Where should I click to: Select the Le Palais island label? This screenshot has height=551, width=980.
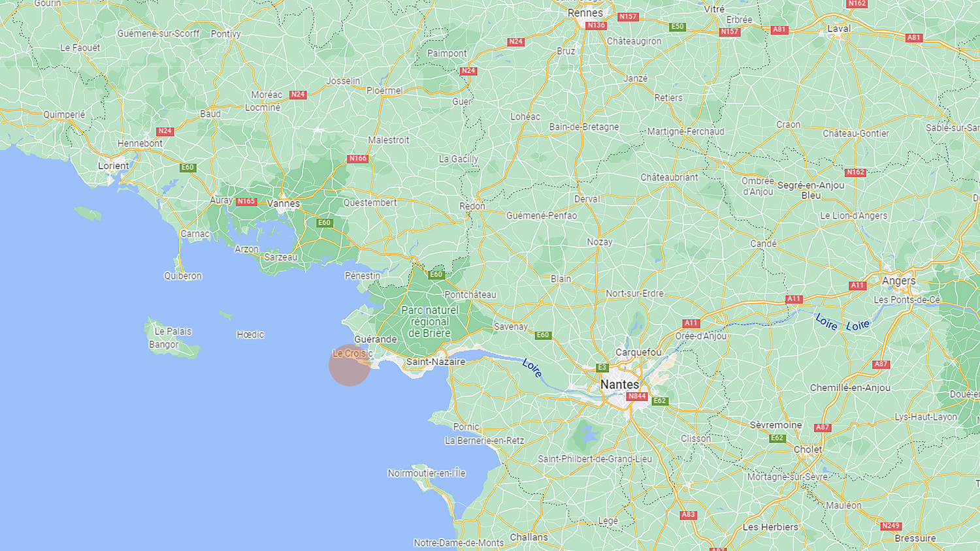pyautogui.click(x=173, y=332)
